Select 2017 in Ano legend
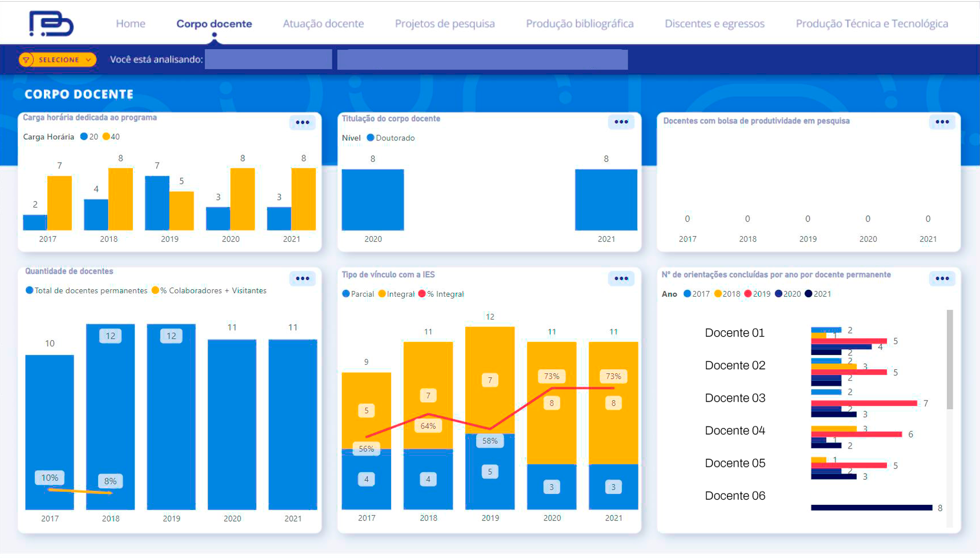 click(x=696, y=294)
